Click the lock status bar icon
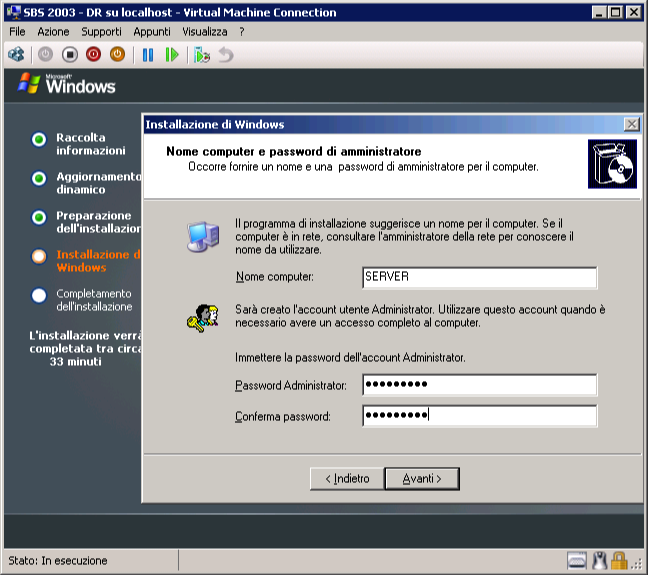 619,561
